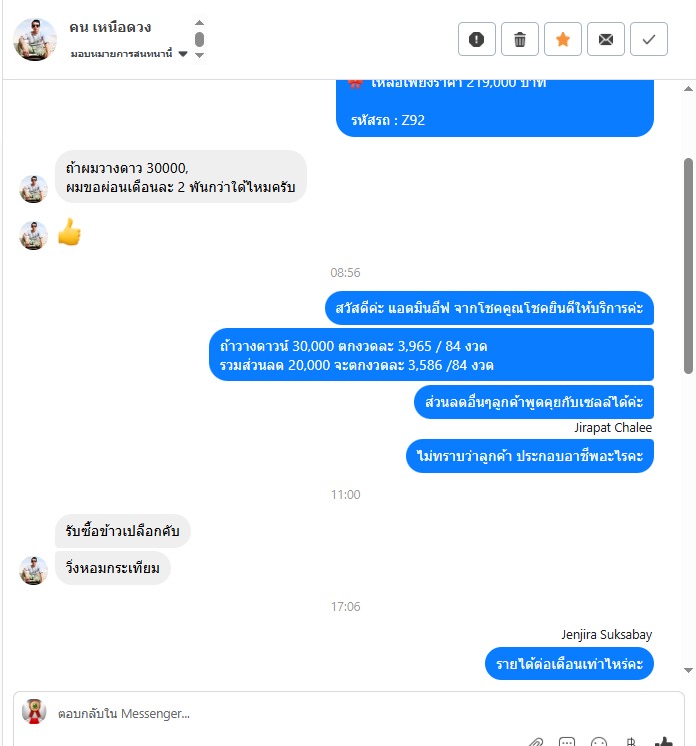Click the chat vertical scrollbar thumb
Screen dimensions: 696x746
(x=688, y=266)
